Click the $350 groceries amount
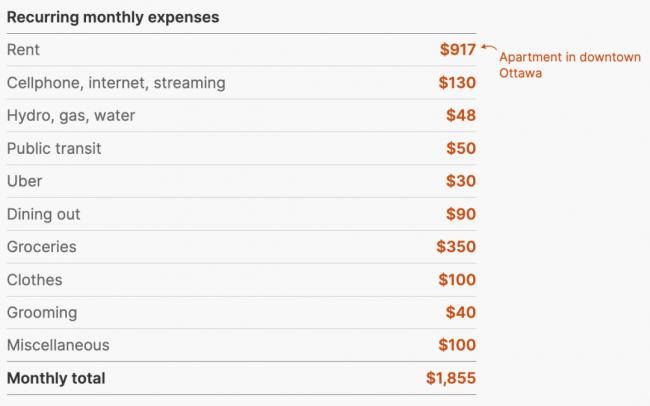 pos(456,247)
